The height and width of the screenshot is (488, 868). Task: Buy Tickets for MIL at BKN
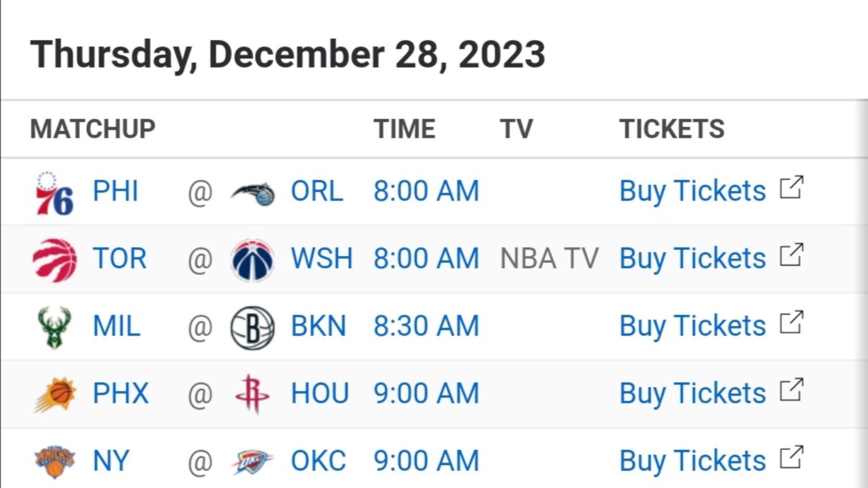click(x=693, y=326)
